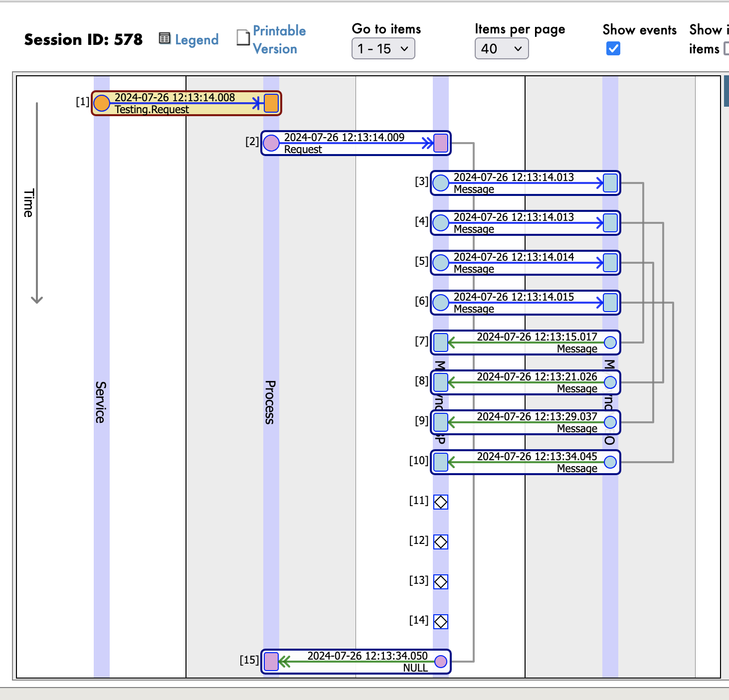The image size is (729, 700).
Task: Open the Legend link
Action: (x=196, y=40)
